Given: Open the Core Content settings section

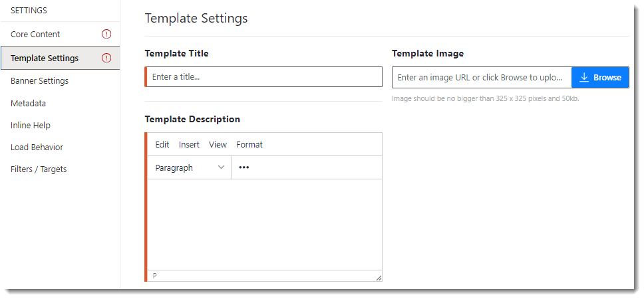Looking at the screenshot, I should pos(60,34).
